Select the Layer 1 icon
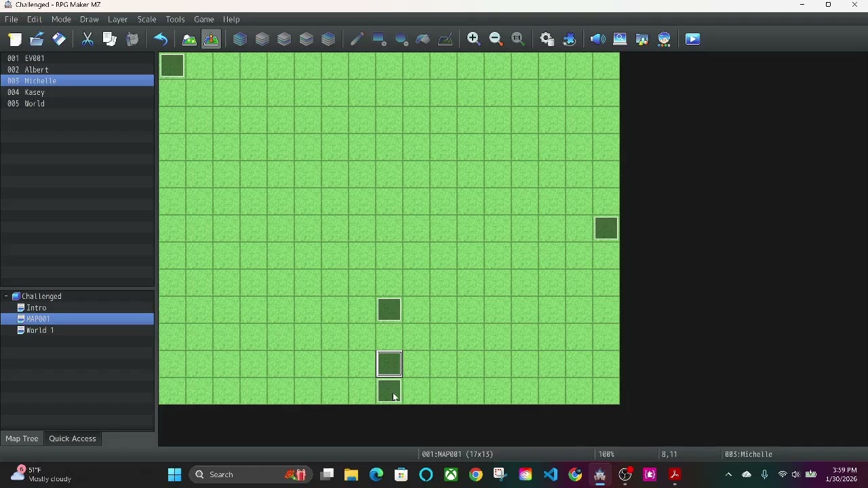This screenshot has width=868, height=488. point(262,39)
